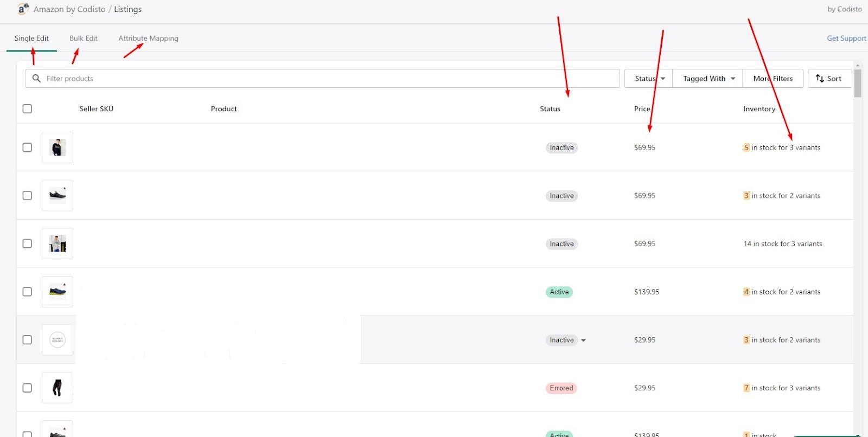Tick the select-all checkbox in table header
Viewport: 868px width, 437px height.
[27, 109]
